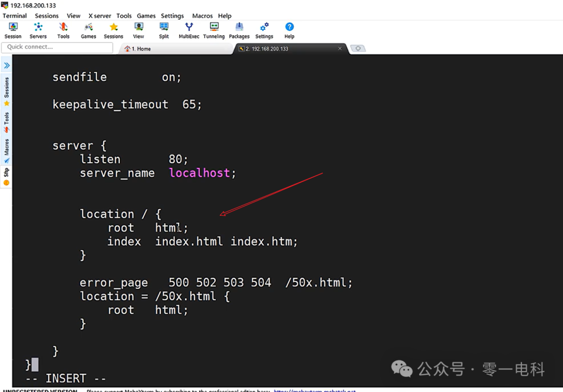Screen dimensions: 563x392
Task: Toggle the Macros sidebar panel
Action: coord(6,149)
